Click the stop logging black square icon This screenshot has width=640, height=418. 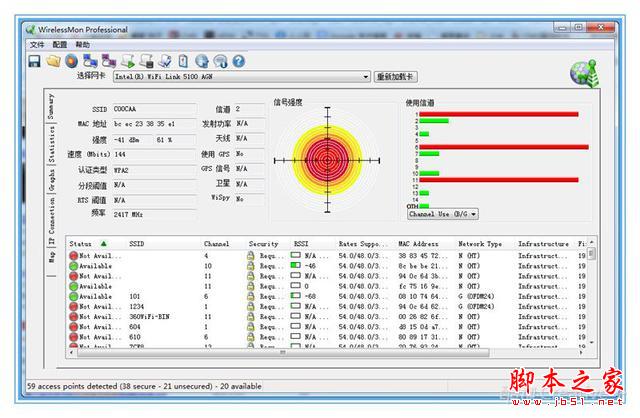click(146, 61)
